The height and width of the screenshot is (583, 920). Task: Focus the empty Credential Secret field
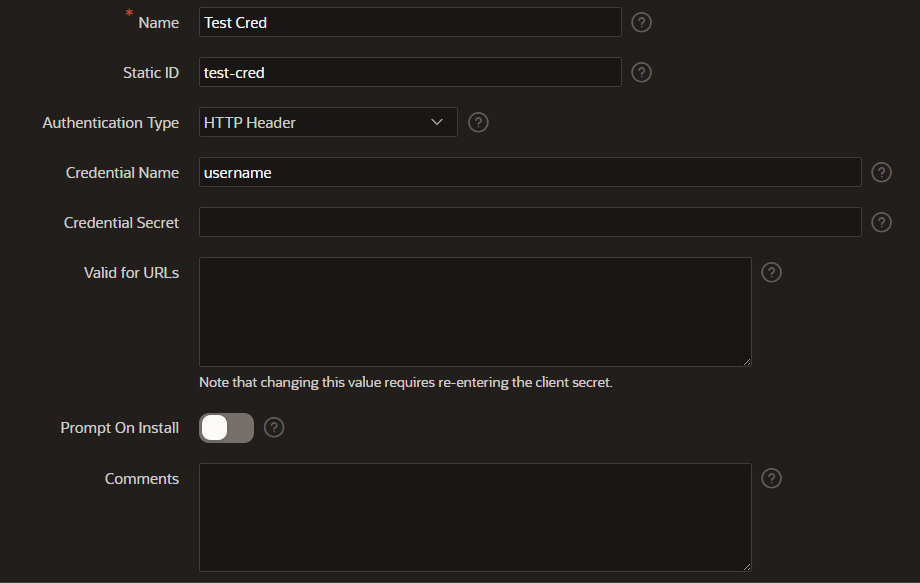[x=530, y=222]
